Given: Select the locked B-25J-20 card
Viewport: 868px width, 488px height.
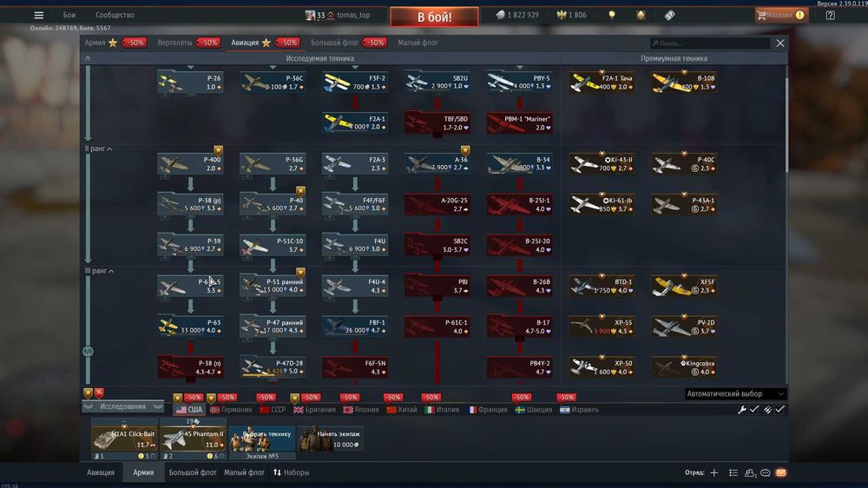Looking at the screenshot, I should point(520,245).
